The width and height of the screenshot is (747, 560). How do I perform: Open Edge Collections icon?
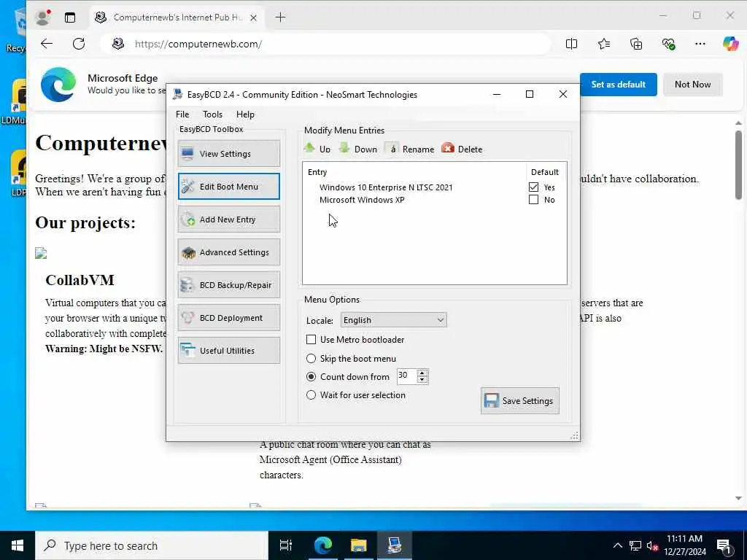(x=636, y=44)
